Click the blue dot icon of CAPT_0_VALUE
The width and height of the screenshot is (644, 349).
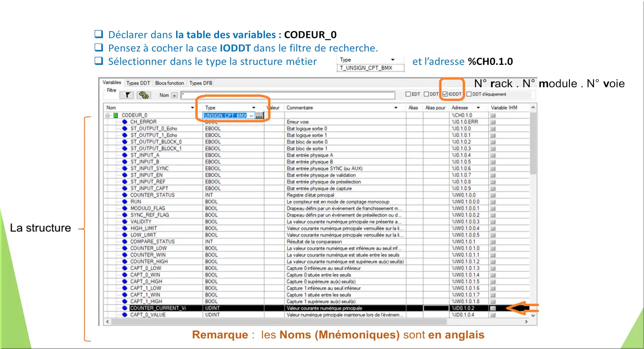(x=124, y=315)
